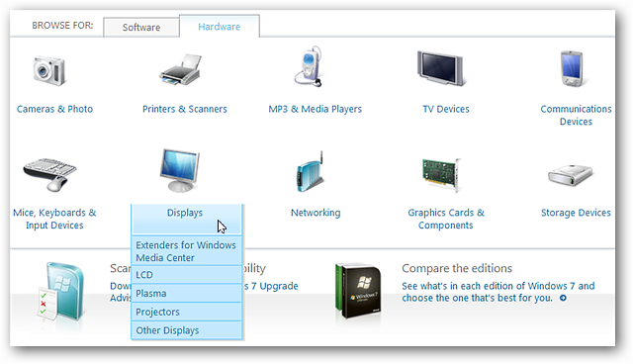
Task: Choose Extenders for Windows Media Center
Action: point(186,251)
